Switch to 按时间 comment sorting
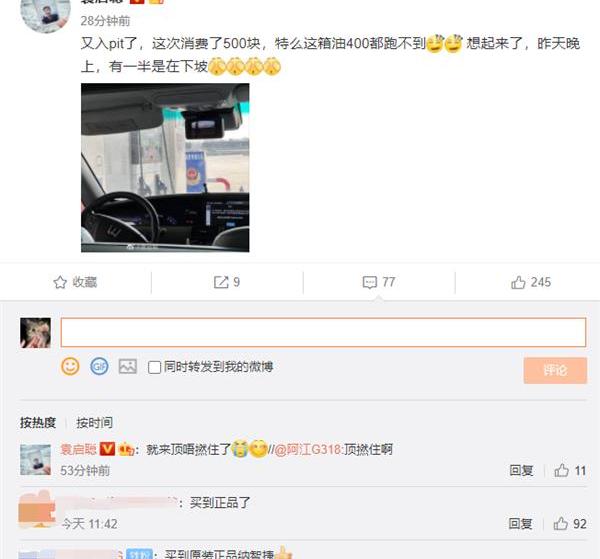This screenshot has height=559, width=600. 95,423
